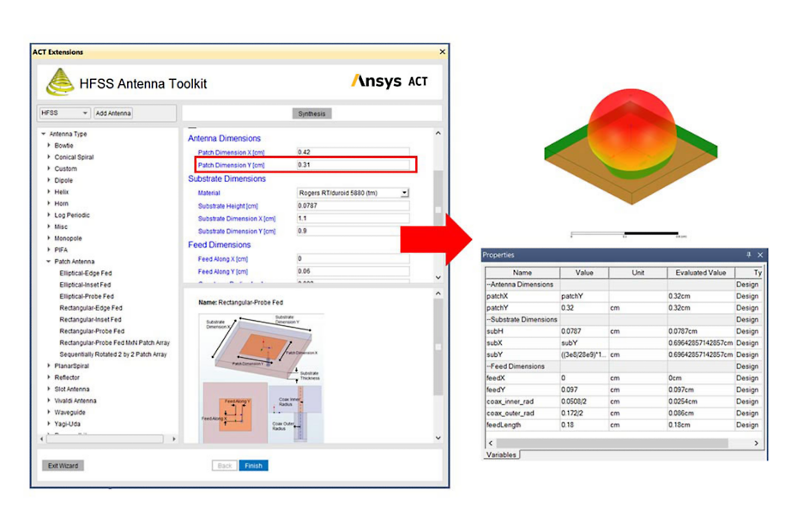Edit Substrate Dimension X field
This screenshot has width=798, height=532.
click(353, 219)
